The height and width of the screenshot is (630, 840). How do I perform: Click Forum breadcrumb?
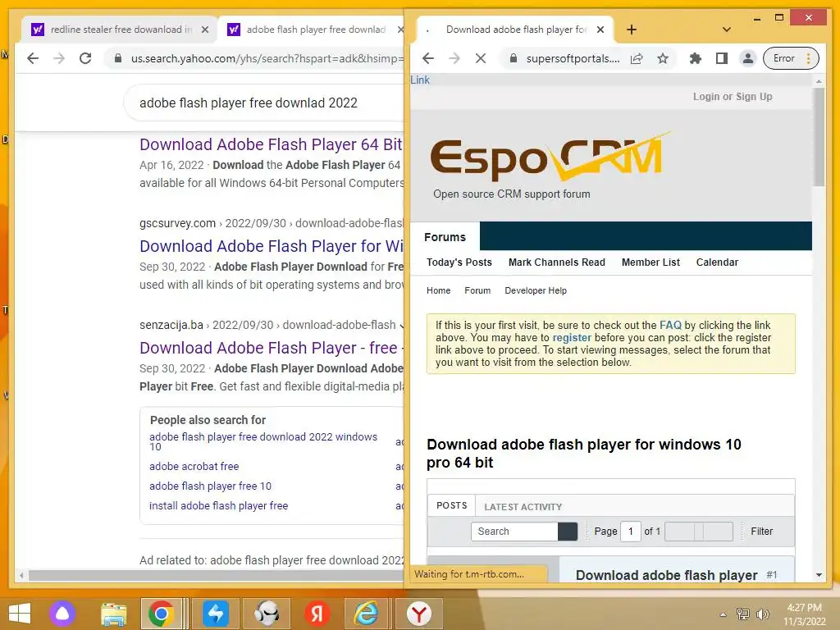tap(477, 290)
